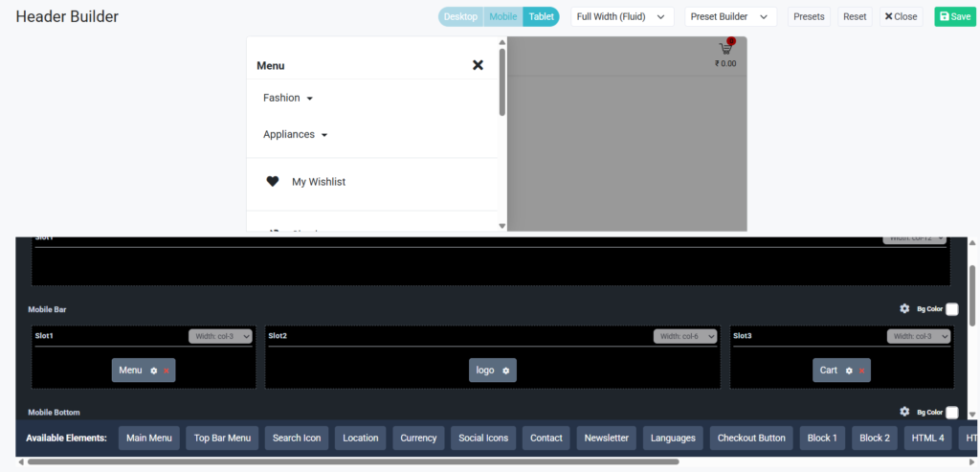Change Slot3 width col-3 dropdown

click(919, 336)
